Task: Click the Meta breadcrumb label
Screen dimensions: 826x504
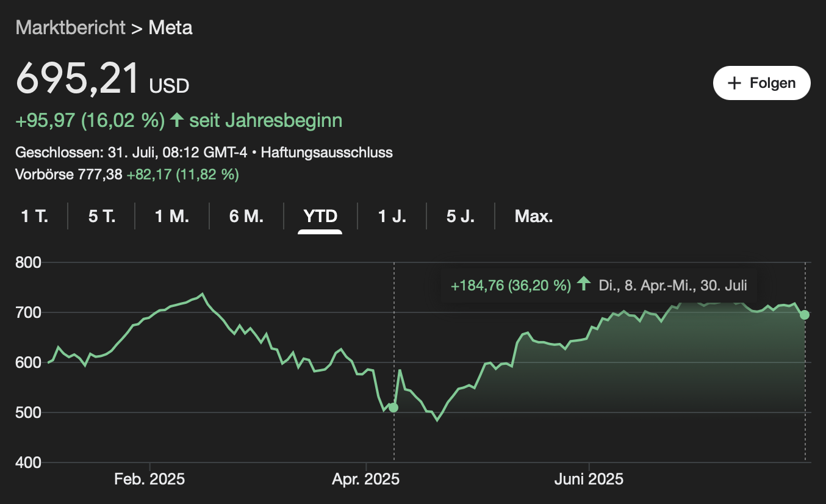Action: (171, 27)
